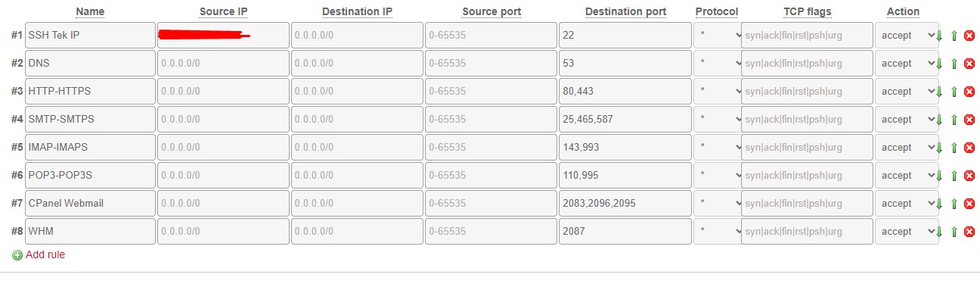
Task: Click destination port field showing 25,465,587
Action: coord(625,120)
